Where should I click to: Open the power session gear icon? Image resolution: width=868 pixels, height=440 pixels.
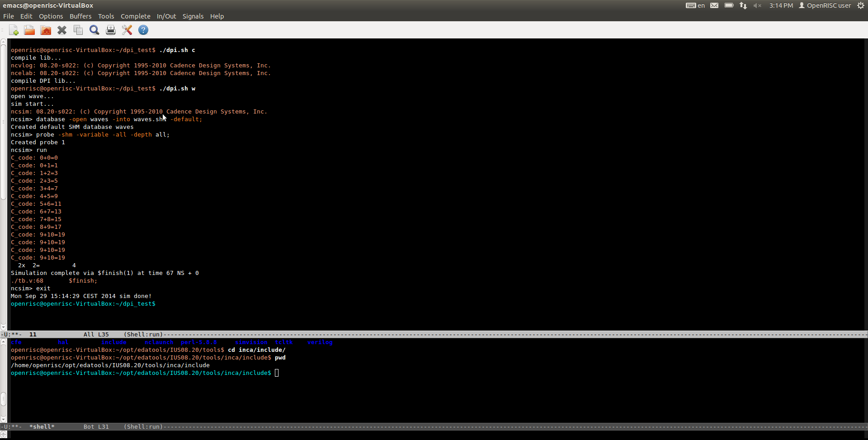pyautogui.click(x=861, y=5)
